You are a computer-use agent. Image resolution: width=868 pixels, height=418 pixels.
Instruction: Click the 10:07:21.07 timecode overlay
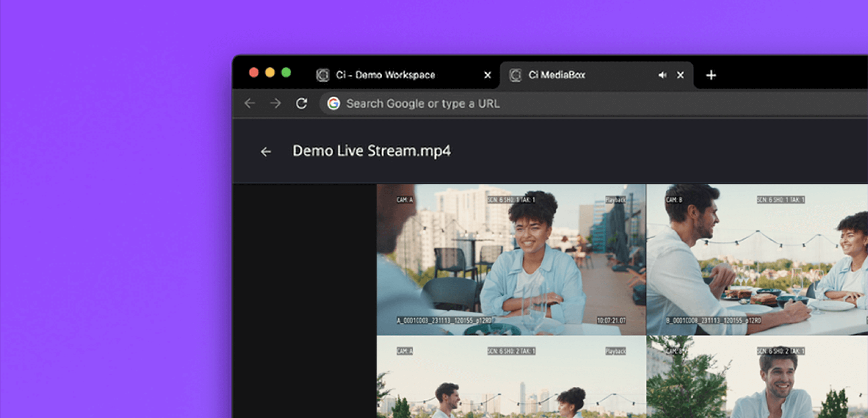611,320
